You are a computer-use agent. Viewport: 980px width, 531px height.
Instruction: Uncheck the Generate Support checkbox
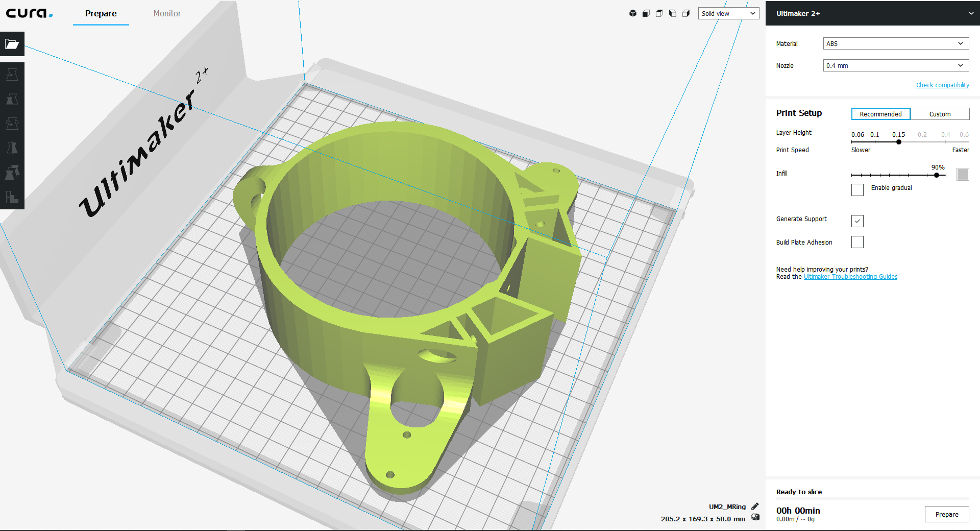click(x=857, y=221)
